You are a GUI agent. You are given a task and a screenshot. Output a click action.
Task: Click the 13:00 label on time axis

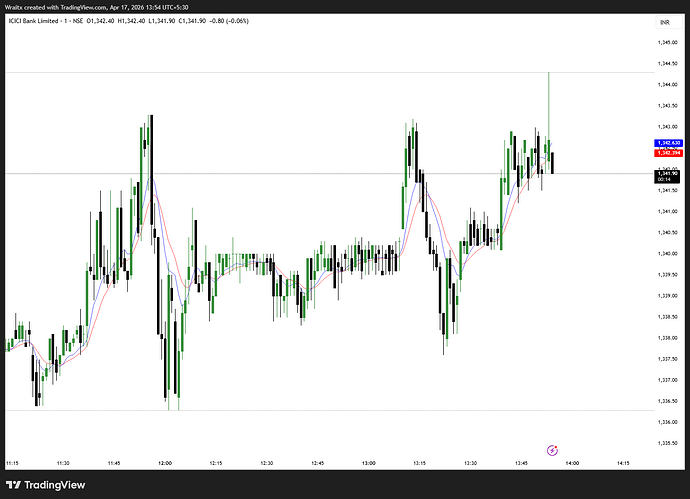(x=368, y=464)
